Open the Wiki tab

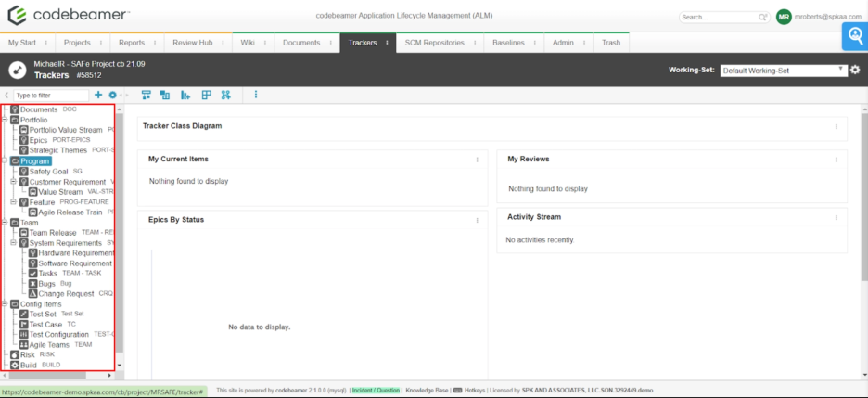coord(248,43)
